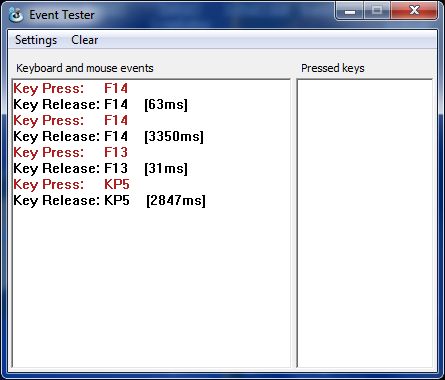
Task: Click inside the Pressed keys list box
Action: 365,223
